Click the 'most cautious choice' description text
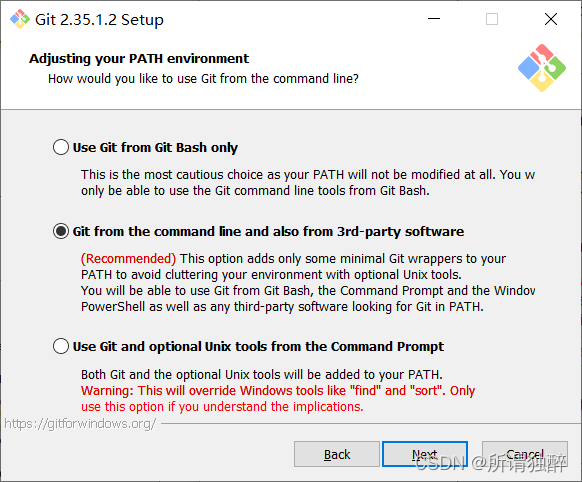This screenshot has height=482, width=582. tap(308, 183)
